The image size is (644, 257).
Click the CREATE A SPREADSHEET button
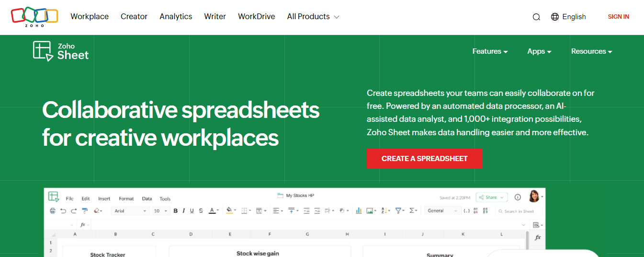pos(425,159)
